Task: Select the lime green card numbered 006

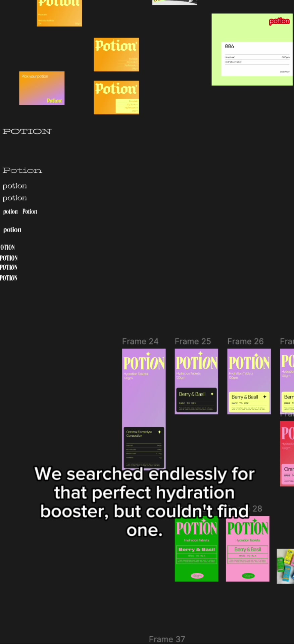Action: 252,50
